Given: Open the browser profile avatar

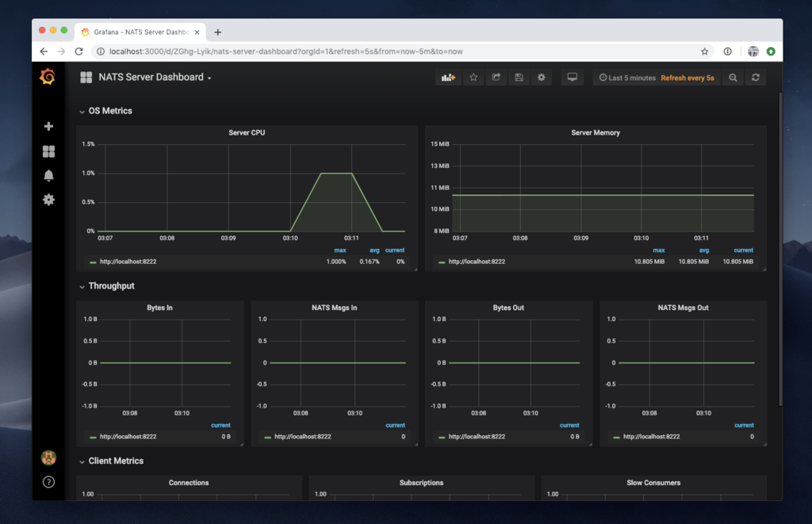Looking at the screenshot, I should 753,52.
